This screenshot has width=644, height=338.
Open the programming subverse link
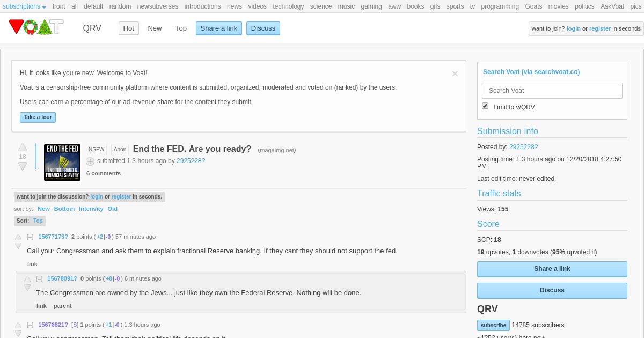(x=500, y=6)
